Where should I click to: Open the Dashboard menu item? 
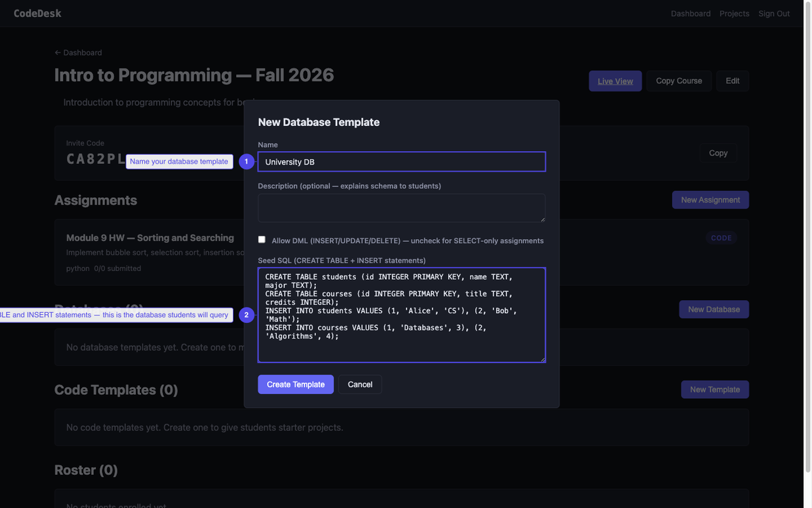pos(690,13)
